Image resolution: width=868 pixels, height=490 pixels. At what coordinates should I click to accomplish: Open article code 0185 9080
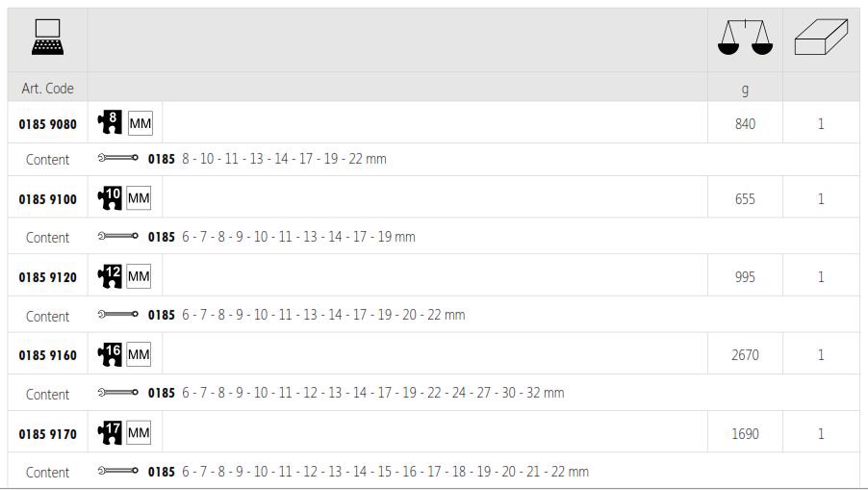point(47,124)
